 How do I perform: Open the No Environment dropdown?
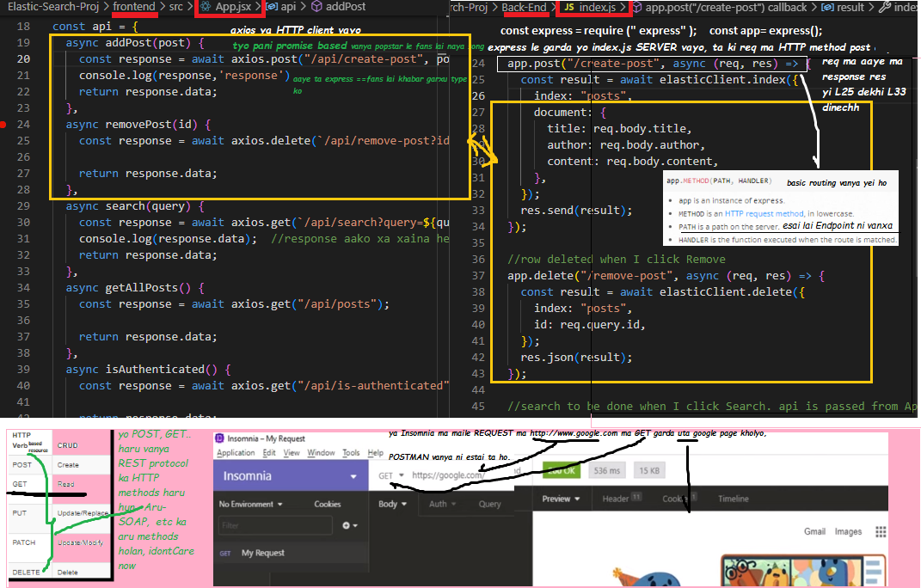pos(250,504)
